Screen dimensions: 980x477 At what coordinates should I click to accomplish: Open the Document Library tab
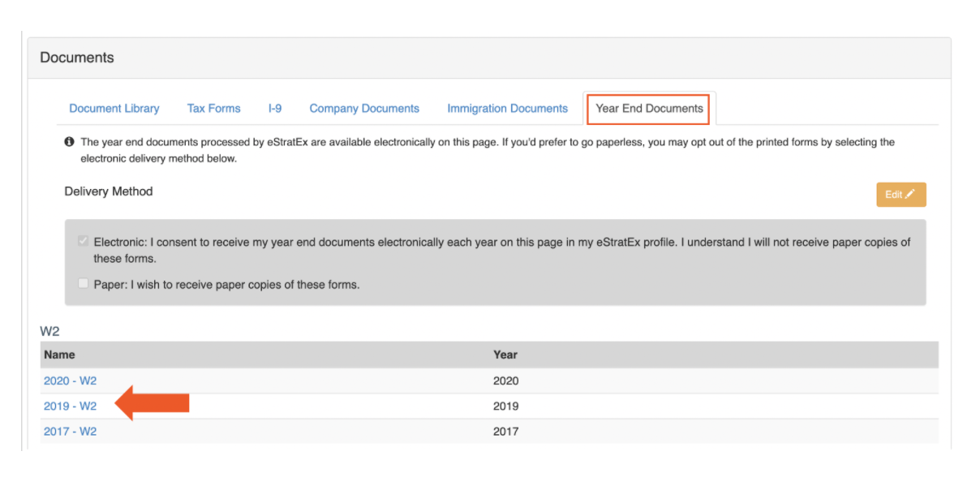114,108
